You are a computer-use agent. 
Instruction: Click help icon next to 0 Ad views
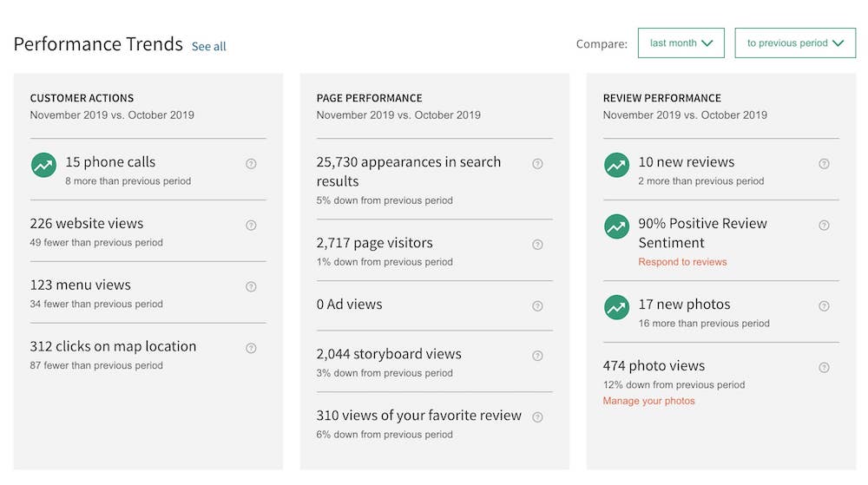click(x=537, y=305)
